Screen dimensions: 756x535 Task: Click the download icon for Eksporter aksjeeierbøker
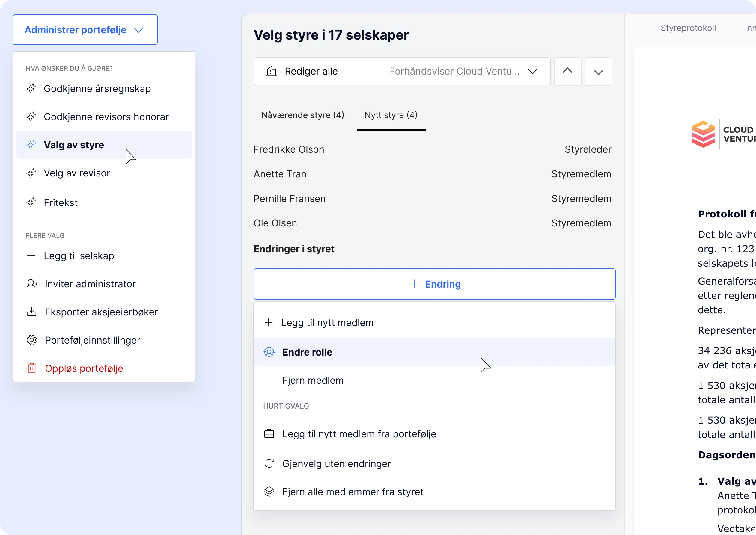[32, 312]
